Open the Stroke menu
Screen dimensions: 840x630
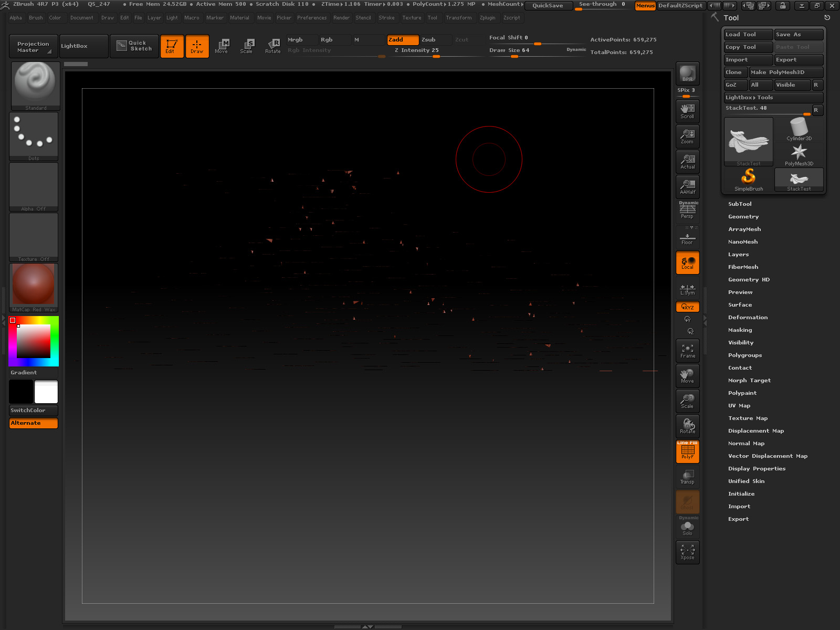(386, 18)
